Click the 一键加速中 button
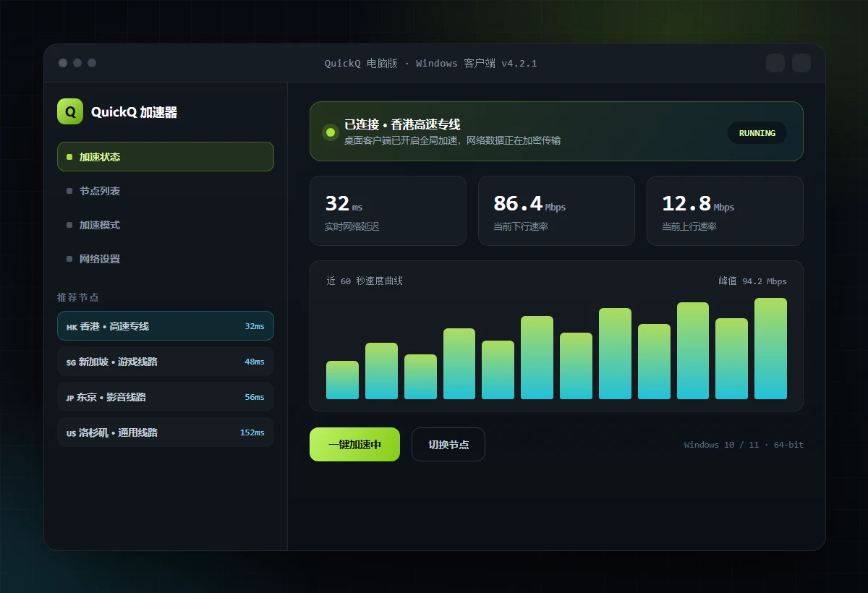The height and width of the screenshot is (593, 868). [354, 445]
